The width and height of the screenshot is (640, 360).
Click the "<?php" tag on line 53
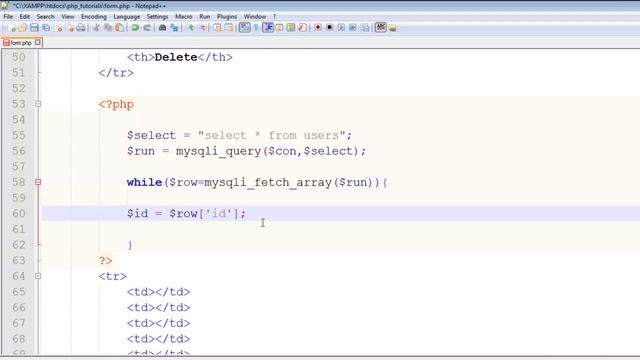click(x=116, y=104)
